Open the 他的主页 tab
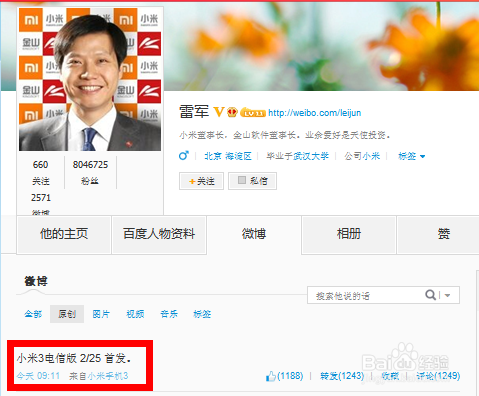The width and height of the screenshot is (479, 396). pyautogui.click(x=64, y=234)
